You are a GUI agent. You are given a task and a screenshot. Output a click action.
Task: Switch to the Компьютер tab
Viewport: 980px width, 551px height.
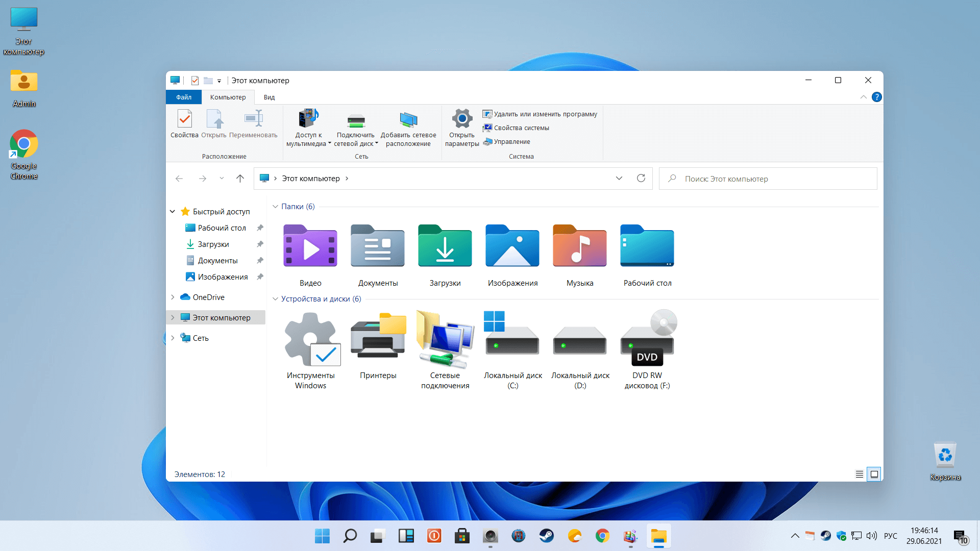[228, 97]
